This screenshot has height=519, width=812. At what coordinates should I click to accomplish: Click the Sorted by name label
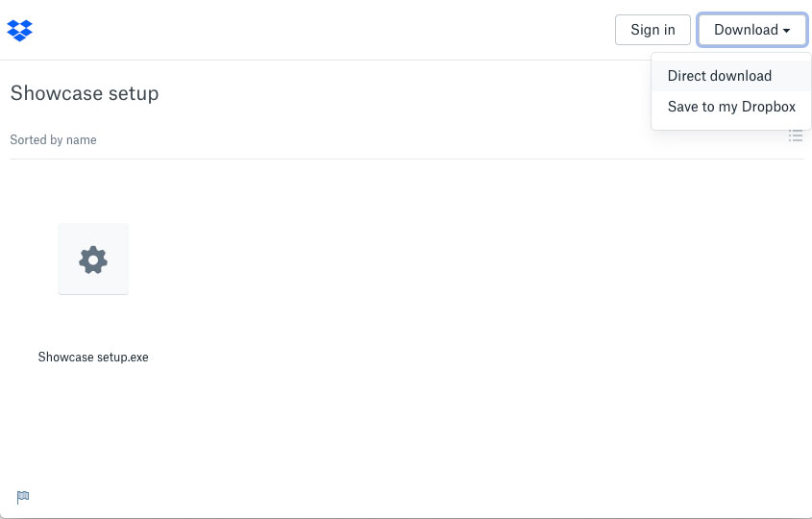pos(54,140)
